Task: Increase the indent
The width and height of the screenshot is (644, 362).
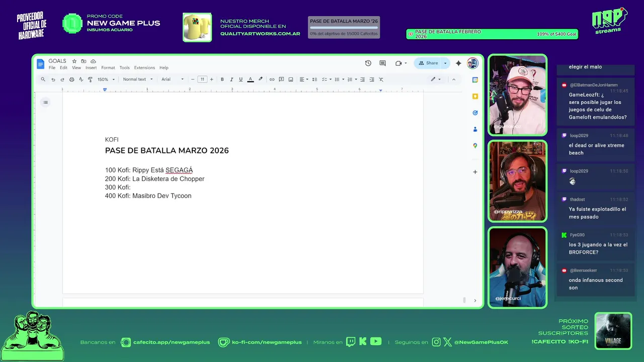Action: pos(372,79)
